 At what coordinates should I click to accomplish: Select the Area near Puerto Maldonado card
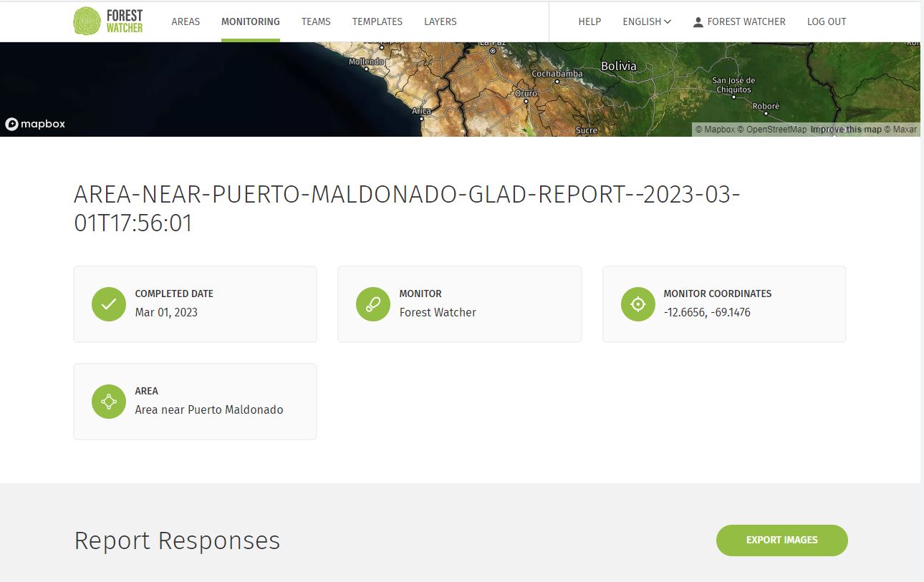195,402
